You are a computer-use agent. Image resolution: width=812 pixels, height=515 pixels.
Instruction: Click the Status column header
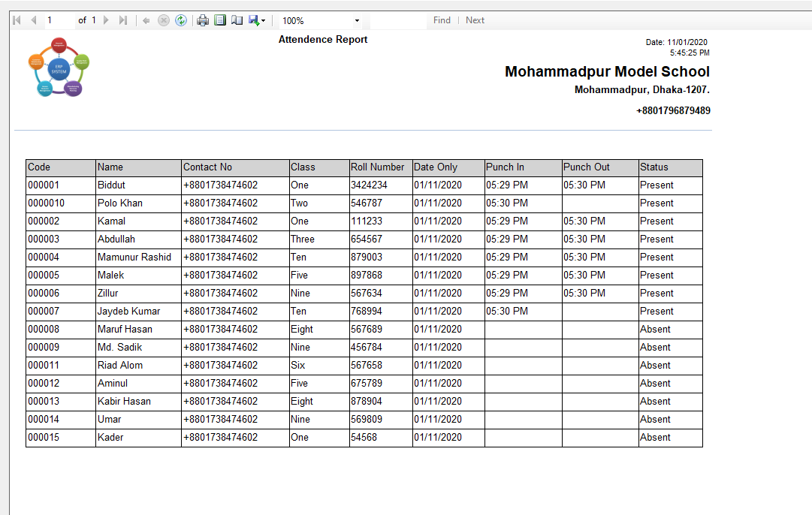coord(671,167)
